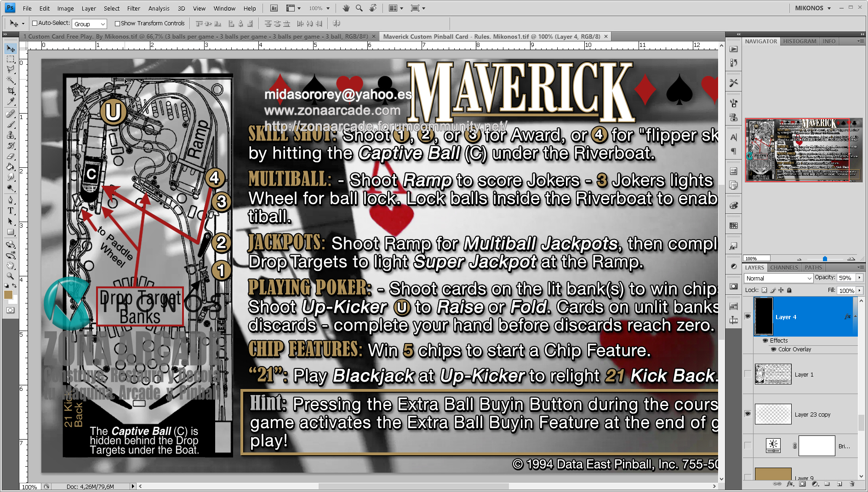
Task: Select the Eyedropper tool
Action: point(10,101)
